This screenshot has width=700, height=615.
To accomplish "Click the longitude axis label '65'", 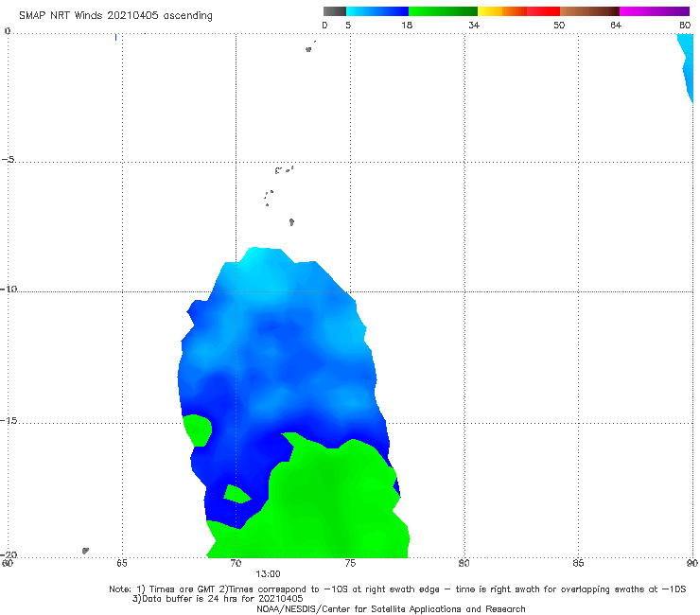I will pos(122,563).
